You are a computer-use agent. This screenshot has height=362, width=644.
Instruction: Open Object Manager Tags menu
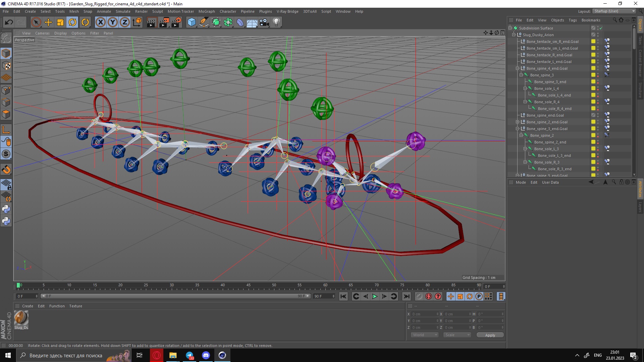pyautogui.click(x=573, y=20)
